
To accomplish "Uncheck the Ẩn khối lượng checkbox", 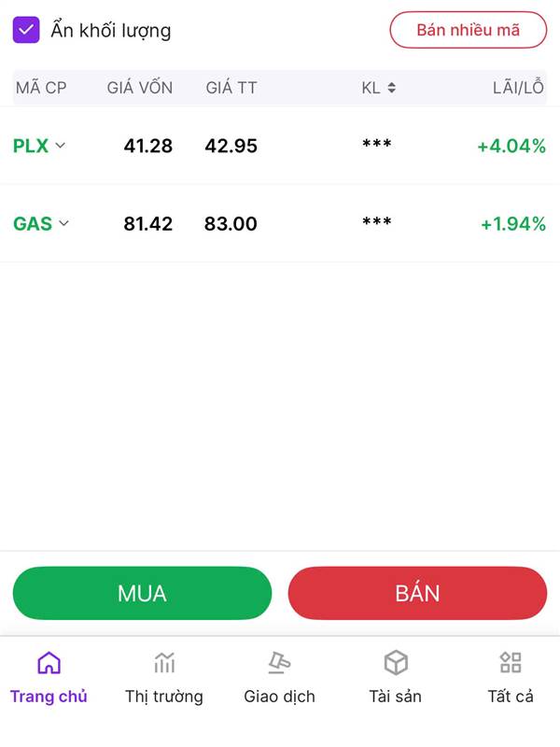I will (26, 30).
